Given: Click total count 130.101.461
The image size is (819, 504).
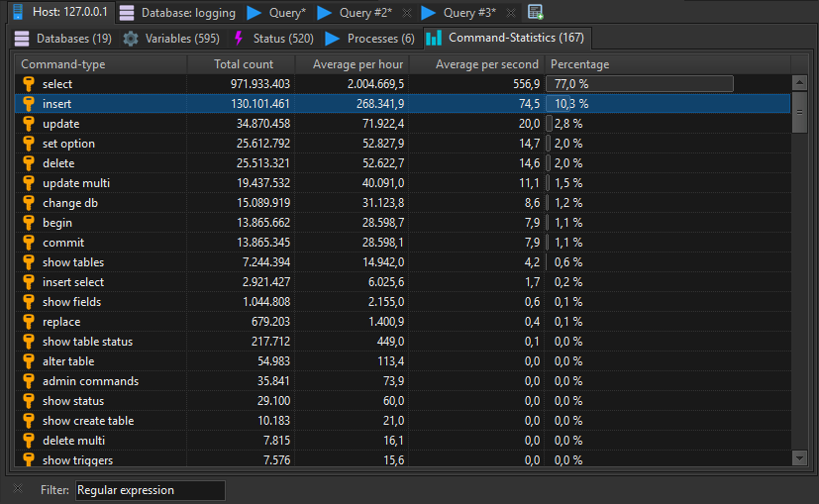Looking at the screenshot, I should coord(260,104).
